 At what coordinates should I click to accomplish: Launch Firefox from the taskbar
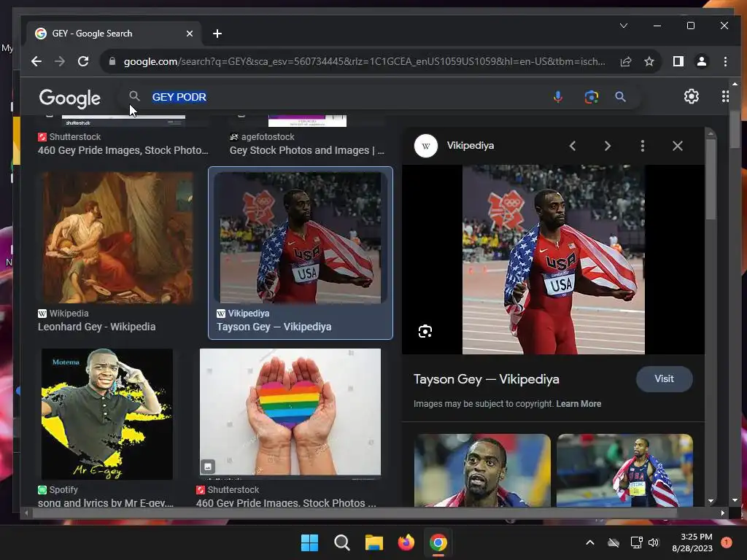coord(406,542)
